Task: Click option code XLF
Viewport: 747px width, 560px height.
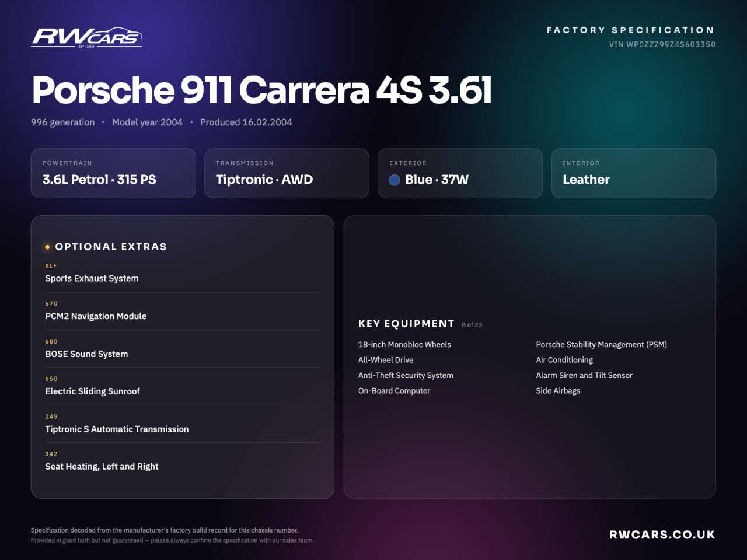Action: point(51,266)
